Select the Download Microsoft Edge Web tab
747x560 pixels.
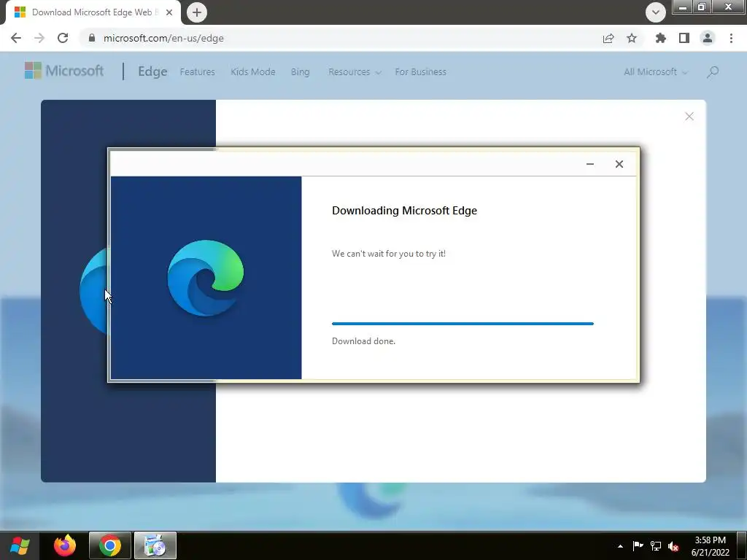(93, 12)
